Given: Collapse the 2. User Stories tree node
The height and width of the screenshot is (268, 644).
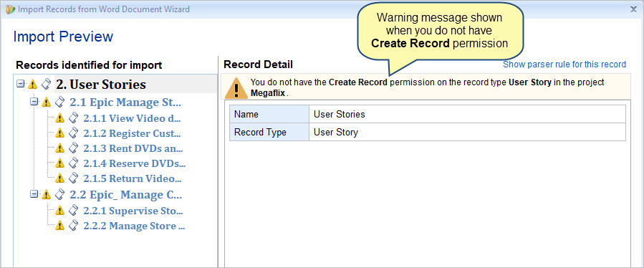Looking at the screenshot, I should [20, 84].
